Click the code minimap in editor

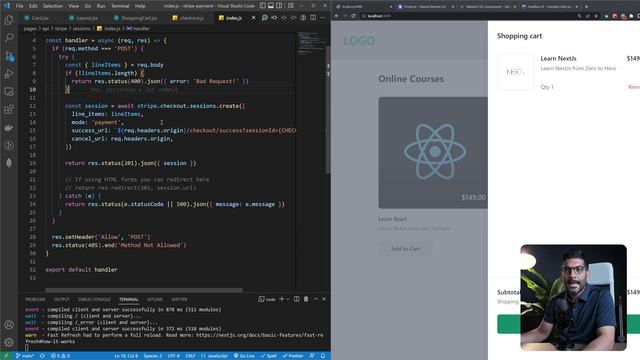point(311,43)
